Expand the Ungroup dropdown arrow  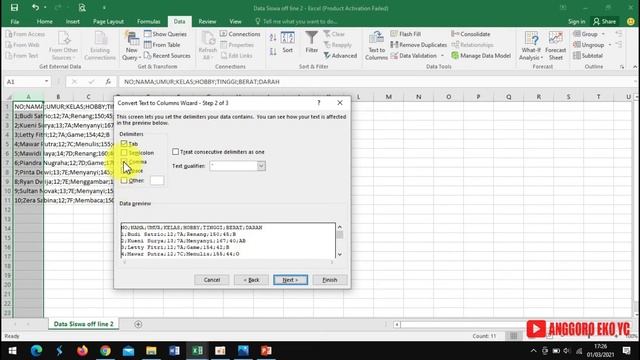(610, 45)
